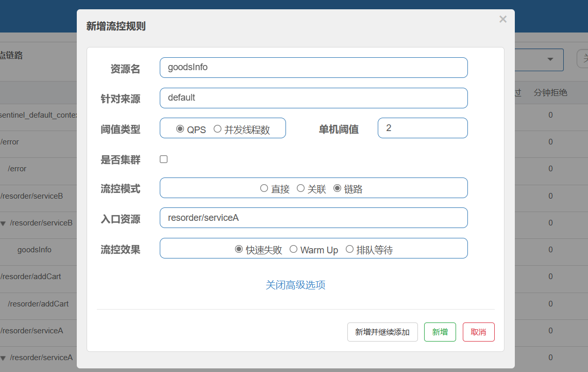
Task: Click the 资源名 input field
Action: click(313, 68)
